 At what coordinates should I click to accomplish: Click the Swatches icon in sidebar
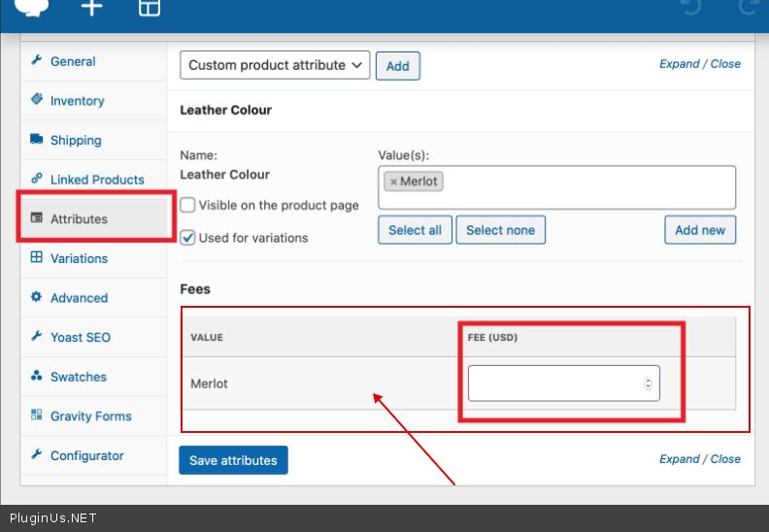[x=37, y=376]
